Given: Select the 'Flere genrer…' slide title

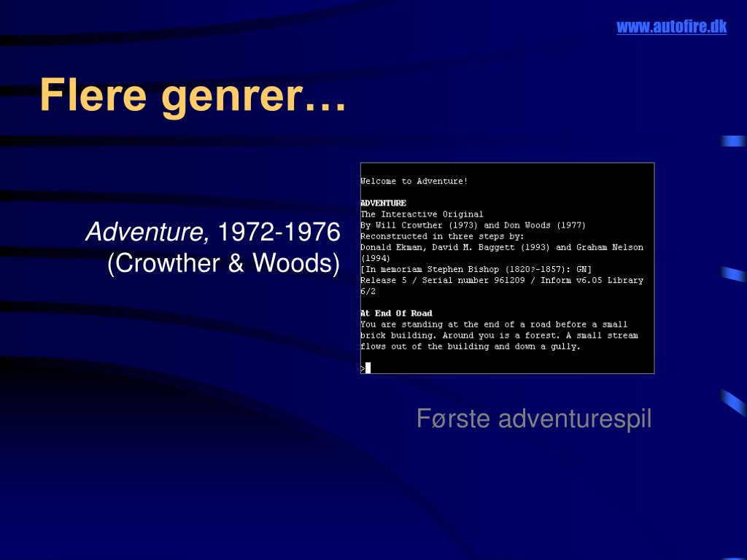Looking at the screenshot, I should point(193,96).
